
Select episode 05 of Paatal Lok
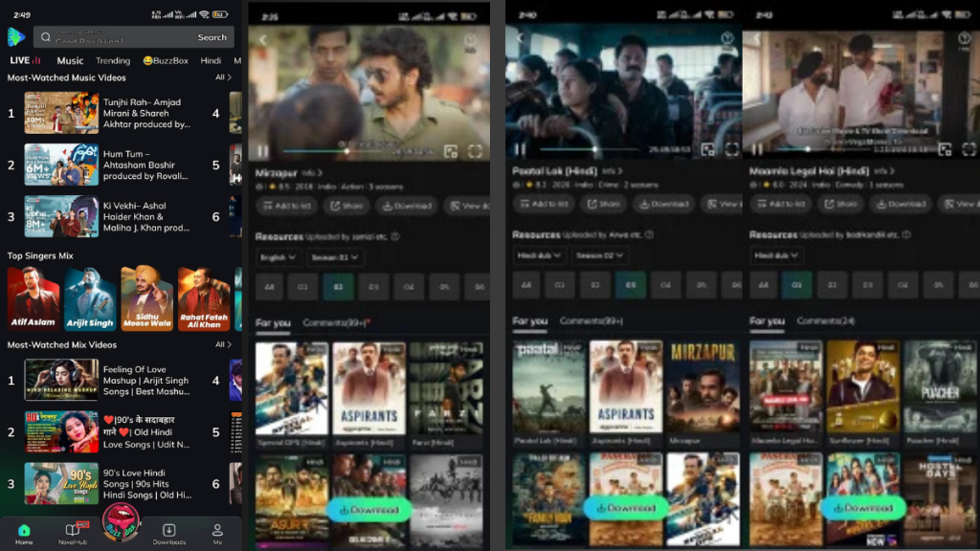631,285
